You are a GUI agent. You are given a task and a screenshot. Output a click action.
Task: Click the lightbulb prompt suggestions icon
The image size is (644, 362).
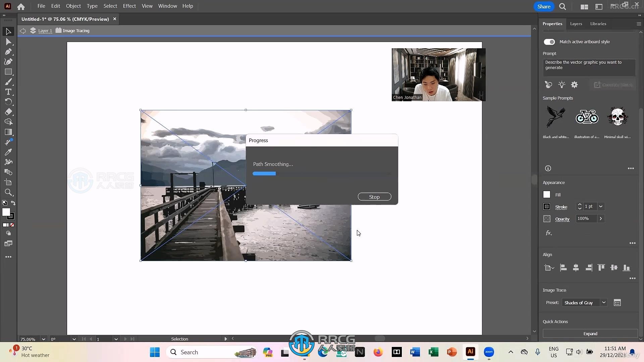pos(561,85)
